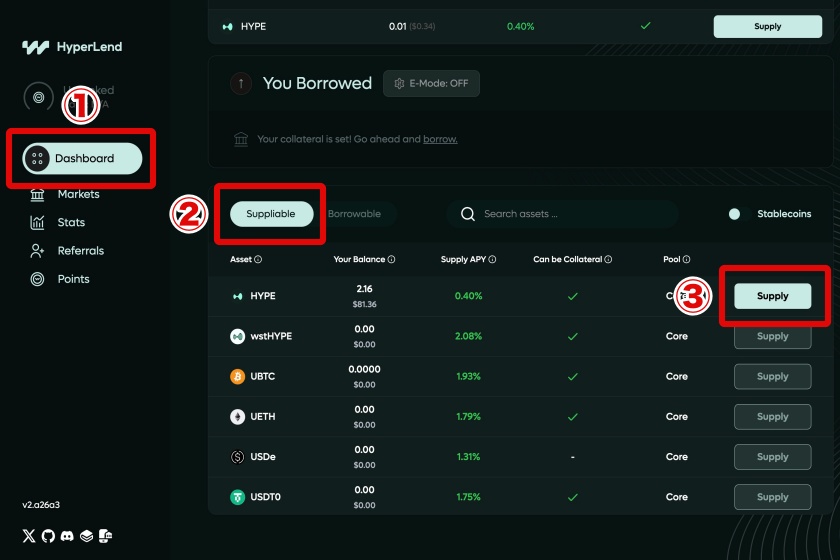Follow the borrow link
Viewport: 840px width, 560px height.
tap(440, 139)
